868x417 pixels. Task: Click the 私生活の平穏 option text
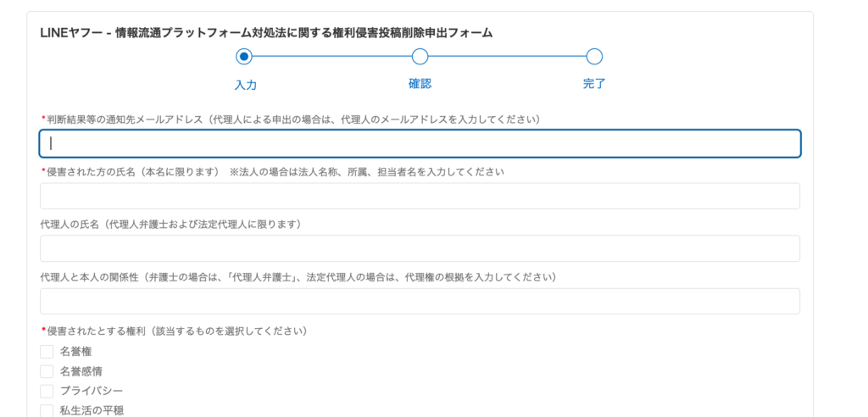pos(92,410)
